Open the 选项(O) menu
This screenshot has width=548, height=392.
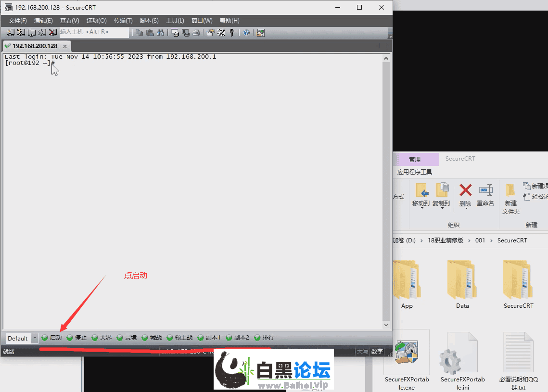96,21
